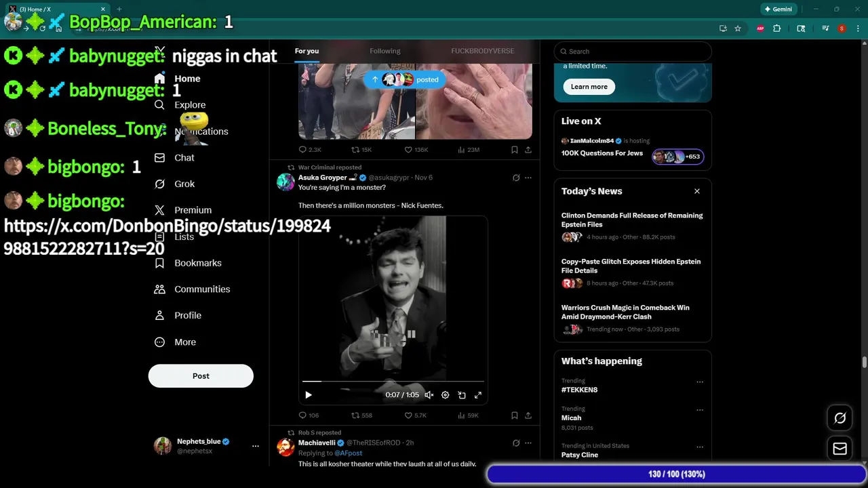Open Grok icon on Machiavelli post
868x488 pixels.
tap(516, 443)
